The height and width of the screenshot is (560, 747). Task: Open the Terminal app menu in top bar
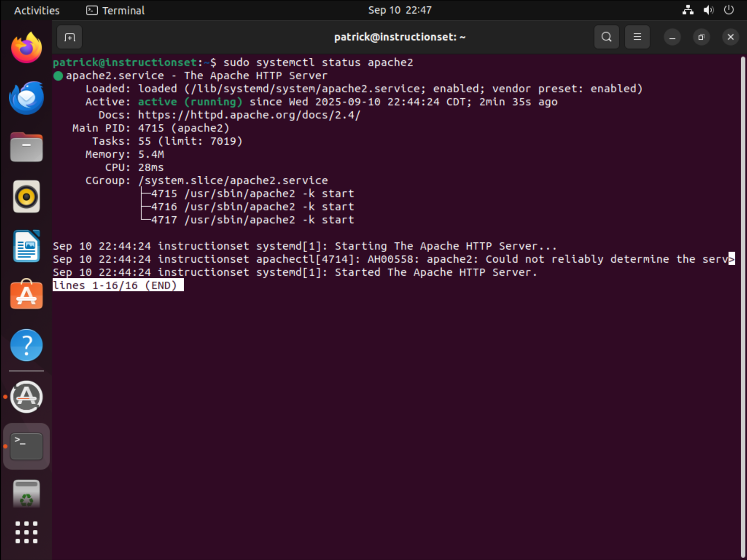[116, 10]
